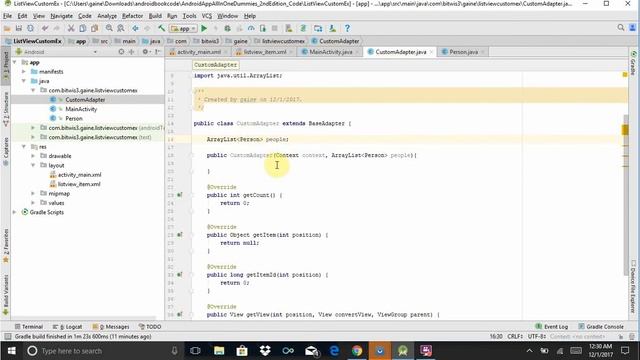Viewport: 640px width, 360px height.
Task: Click the Undo toolbar icon
Action: click(45, 29)
